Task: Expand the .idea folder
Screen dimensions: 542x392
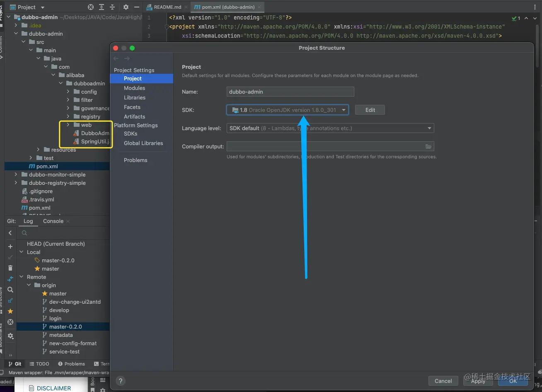Action: (16, 25)
